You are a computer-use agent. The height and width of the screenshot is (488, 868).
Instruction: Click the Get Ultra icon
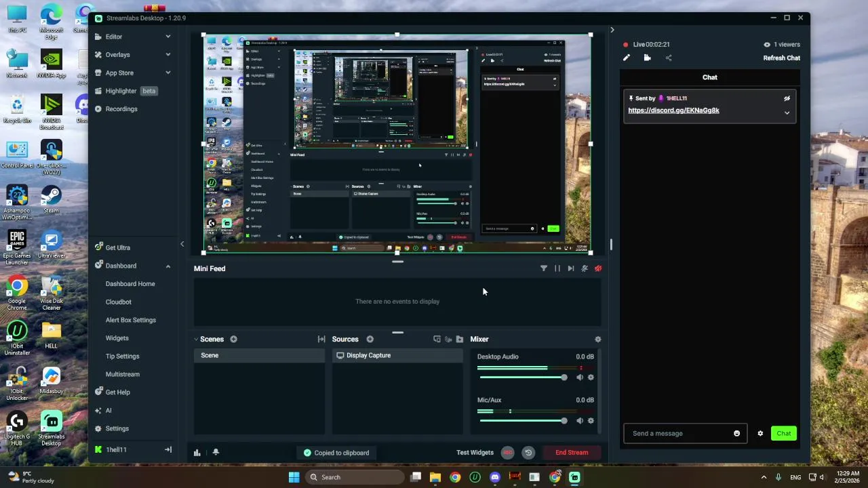coord(98,248)
